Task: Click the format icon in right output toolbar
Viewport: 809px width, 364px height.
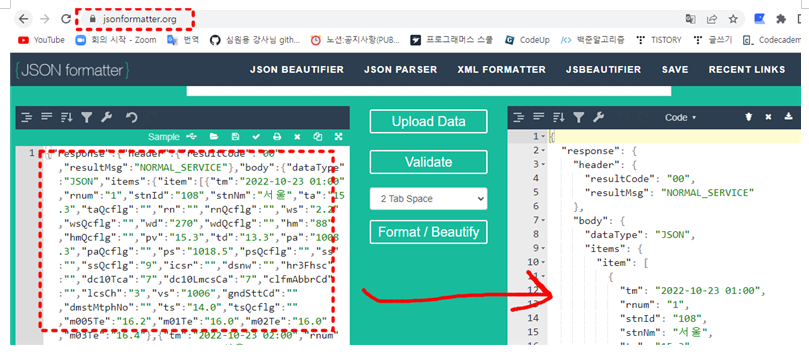Action: (519, 118)
